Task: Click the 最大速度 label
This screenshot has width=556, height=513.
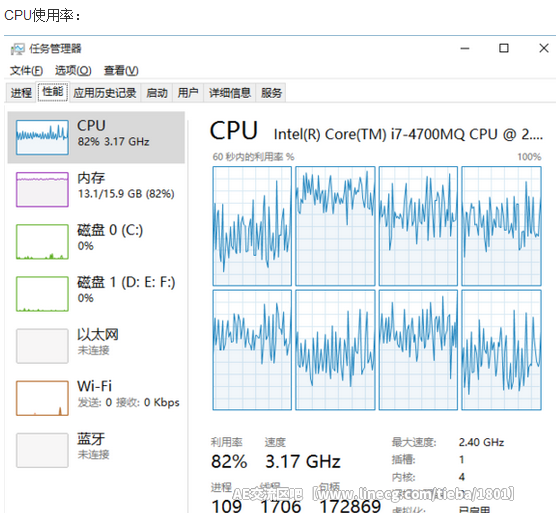Action: click(414, 442)
